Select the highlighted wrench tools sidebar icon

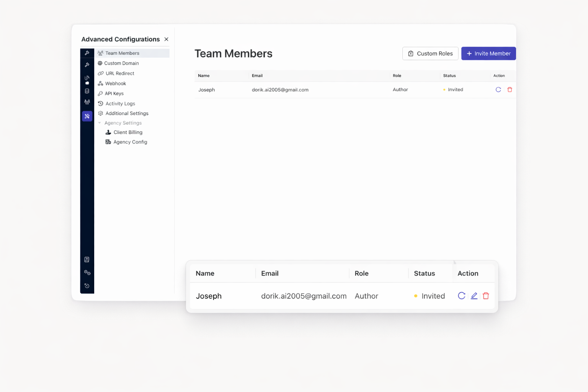coord(87,116)
